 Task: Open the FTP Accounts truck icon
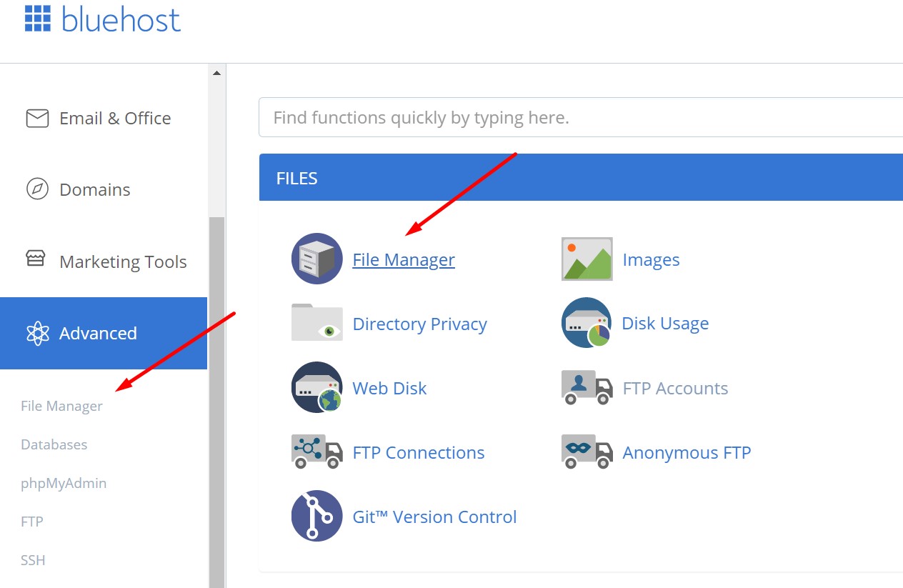click(587, 388)
